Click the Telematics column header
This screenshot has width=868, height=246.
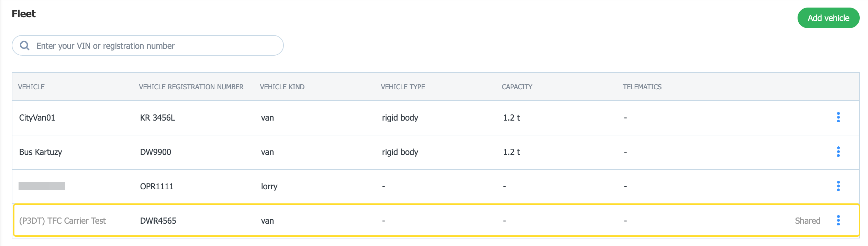pyautogui.click(x=642, y=87)
